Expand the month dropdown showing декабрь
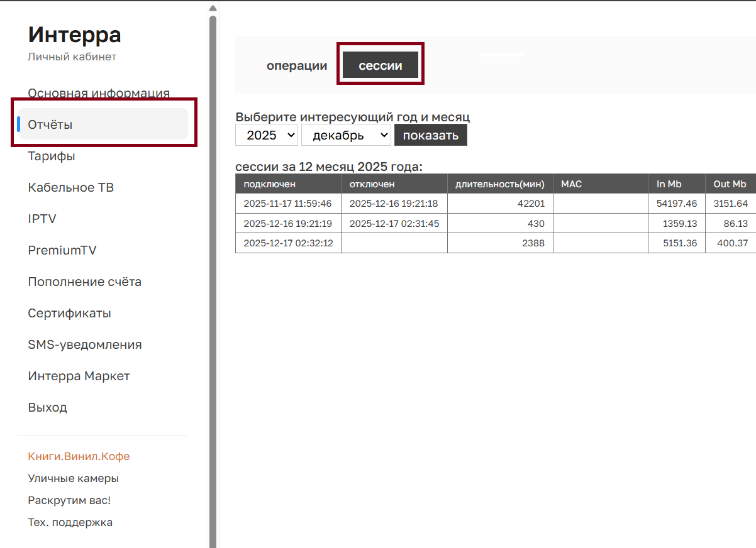 (346, 135)
